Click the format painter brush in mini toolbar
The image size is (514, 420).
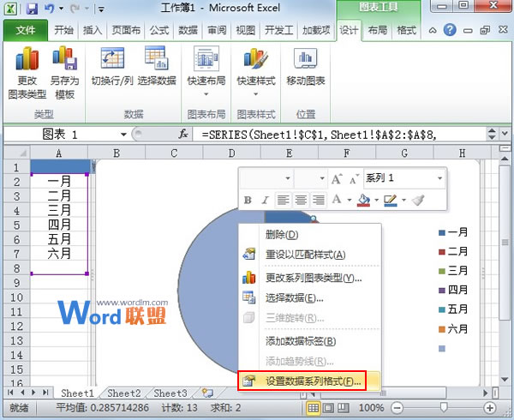pos(418,200)
